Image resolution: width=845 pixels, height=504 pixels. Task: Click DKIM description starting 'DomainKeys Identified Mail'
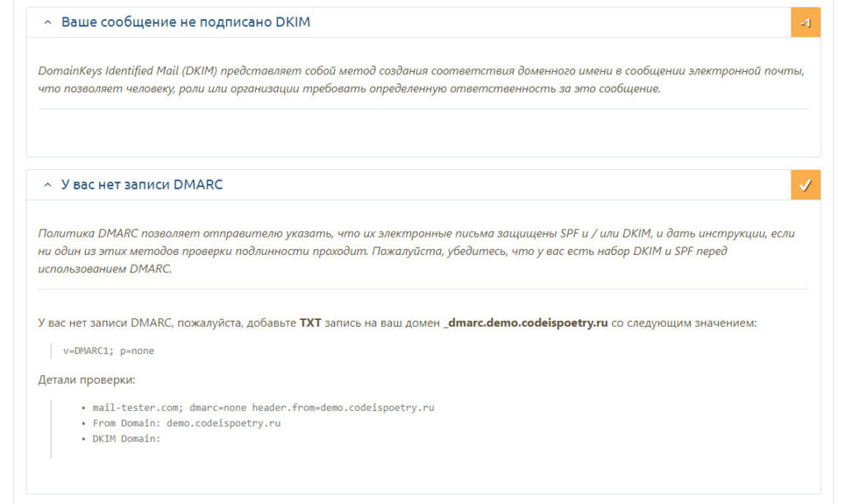click(421, 79)
